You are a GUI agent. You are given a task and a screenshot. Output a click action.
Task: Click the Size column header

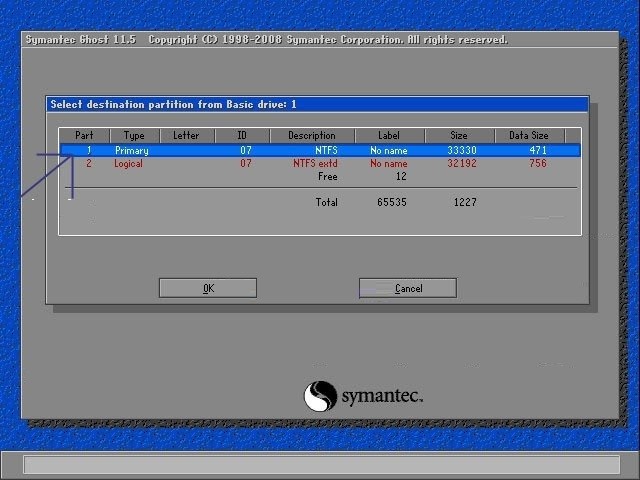(x=459, y=135)
